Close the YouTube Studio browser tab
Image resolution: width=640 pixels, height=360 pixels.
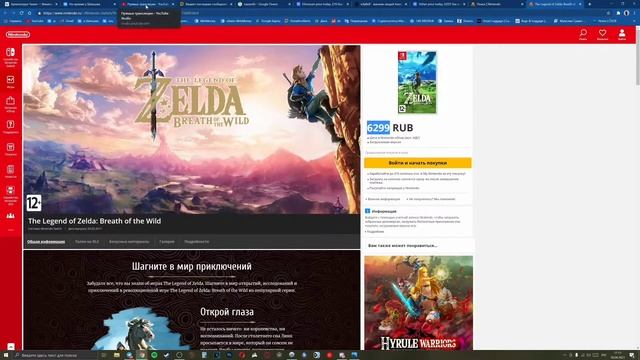pyautogui.click(x=173, y=4)
